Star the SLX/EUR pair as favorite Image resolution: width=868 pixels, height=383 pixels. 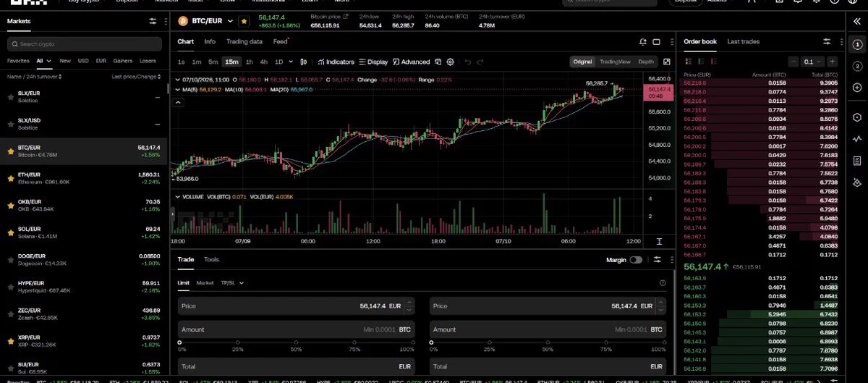click(x=10, y=97)
